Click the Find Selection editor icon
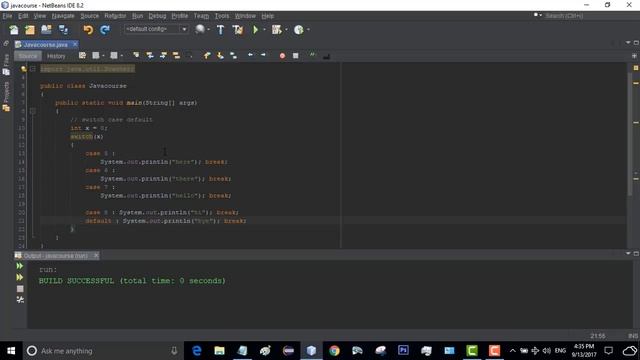Image resolution: width=640 pixels, height=360 pixels. (136, 56)
